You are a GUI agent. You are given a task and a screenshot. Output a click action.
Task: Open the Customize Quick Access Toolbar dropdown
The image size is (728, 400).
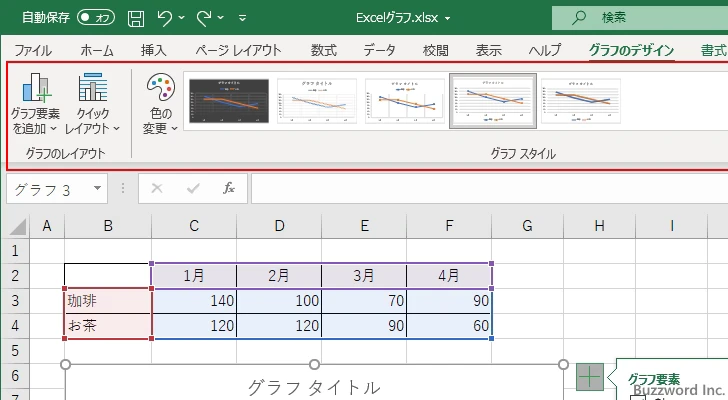[x=243, y=18]
